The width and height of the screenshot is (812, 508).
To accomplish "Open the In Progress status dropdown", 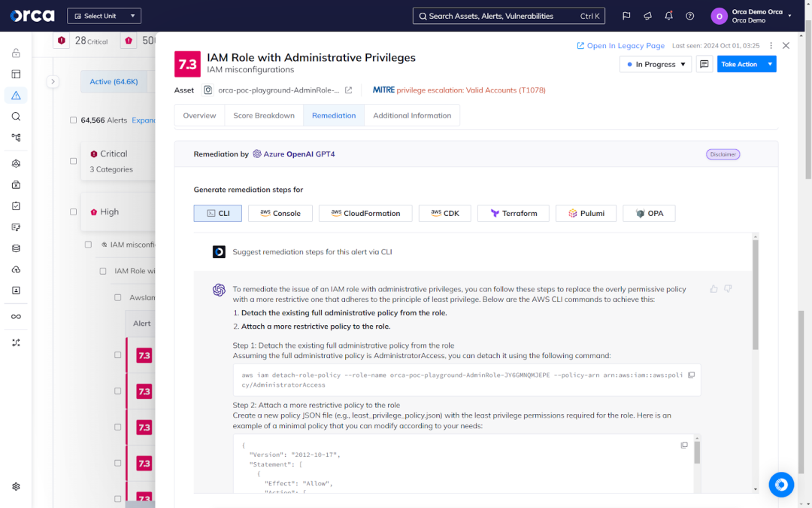I will tap(656, 64).
